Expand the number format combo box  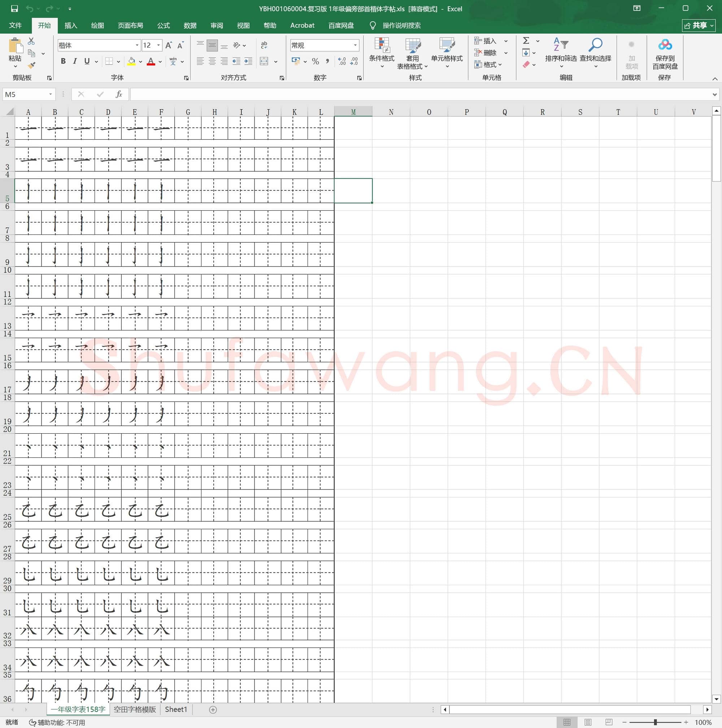(355, 45)
